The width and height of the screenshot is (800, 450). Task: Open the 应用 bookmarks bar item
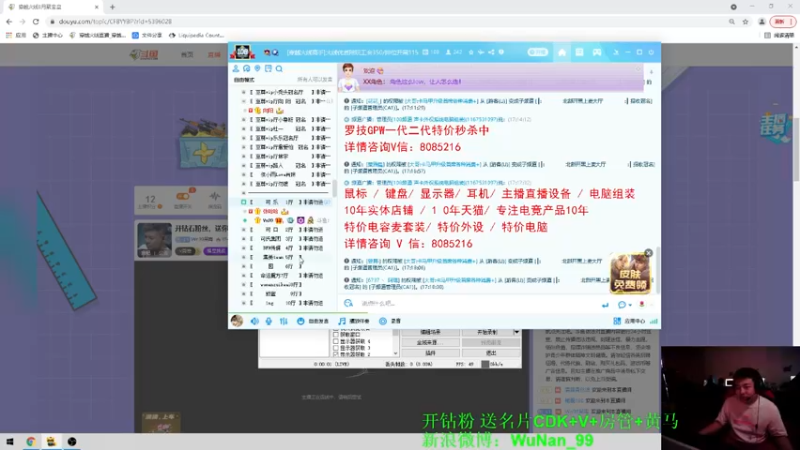16,35
